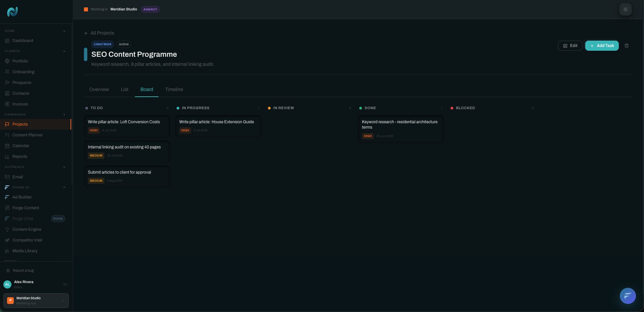Click the app logo icon
This screenshot has width=644, height=312.
point(12,12)
